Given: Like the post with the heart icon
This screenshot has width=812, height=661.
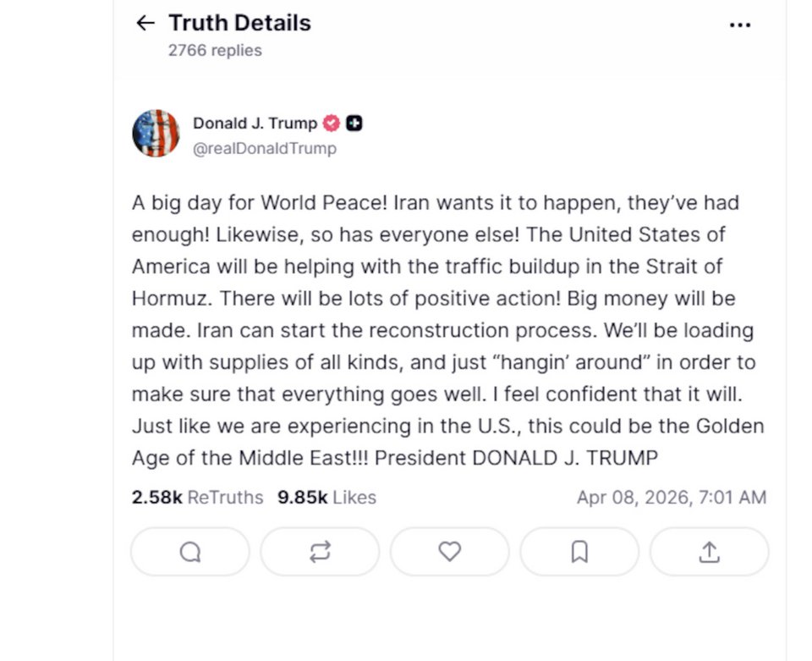Looking at the screenshot, I should click(x=449, y=552).
